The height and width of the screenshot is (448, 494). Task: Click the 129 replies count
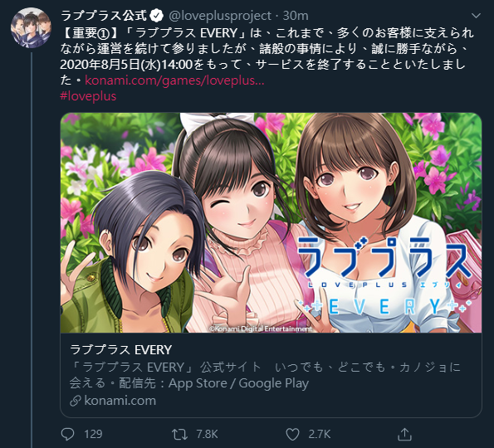pos(93,435)
